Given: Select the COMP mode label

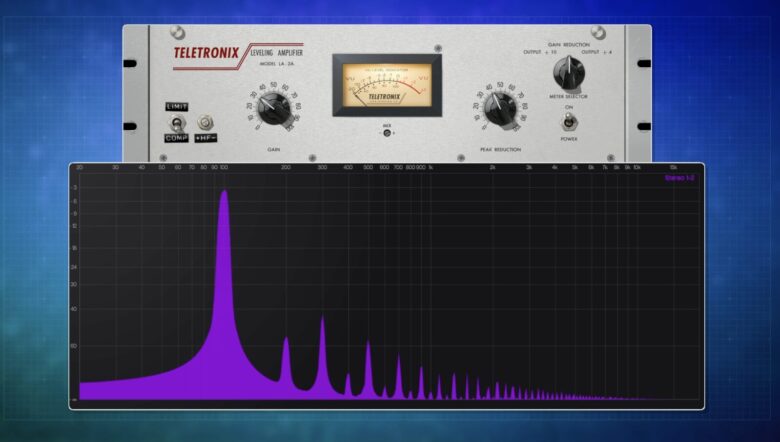Looking at the screenshot, I should [x=176, y=137].
